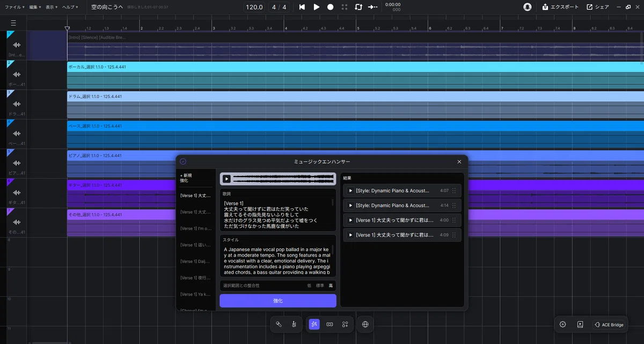Open the ファイル menu
Viewport: 644px width, 344px height.
click(x=14, y=7)
